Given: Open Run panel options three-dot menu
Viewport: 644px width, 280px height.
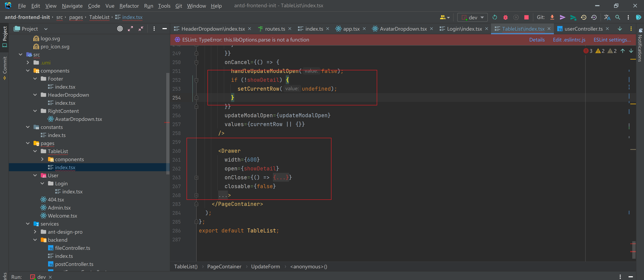Looking at the screenshot, I should 620,277.
